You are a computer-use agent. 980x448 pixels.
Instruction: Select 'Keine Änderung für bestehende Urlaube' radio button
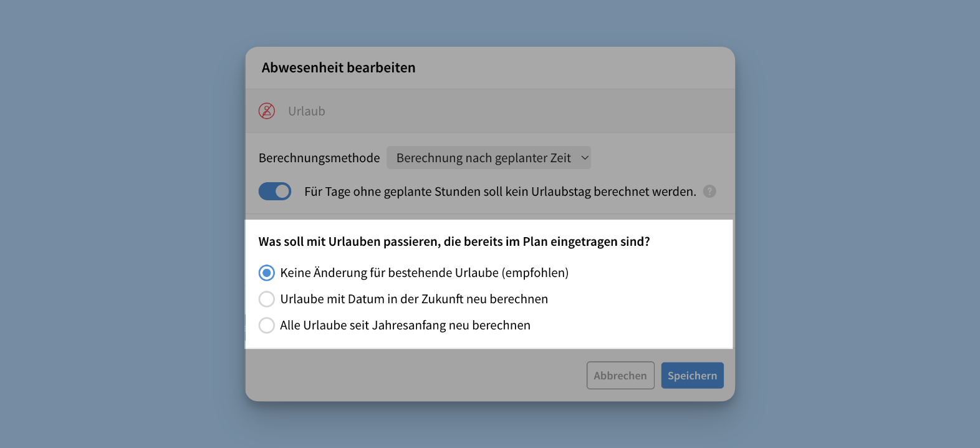click(267, 273)
